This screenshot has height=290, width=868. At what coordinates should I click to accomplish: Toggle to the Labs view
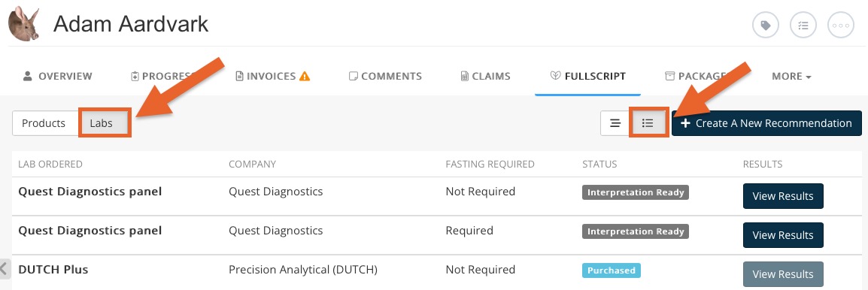tap(102, 123)
